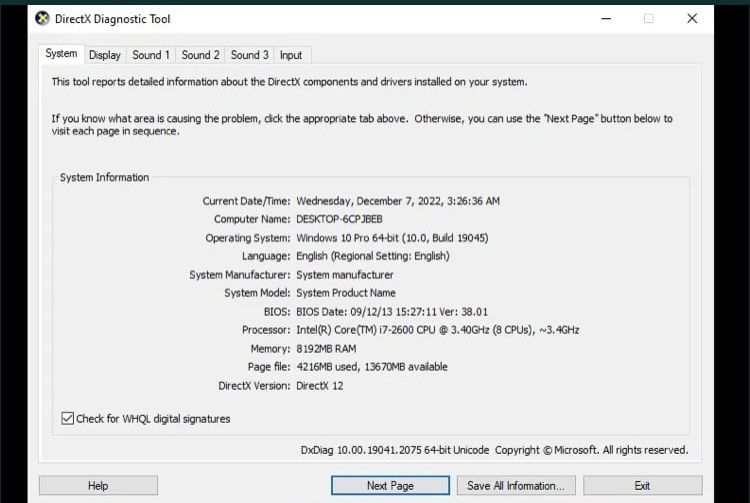The width and height of the screenshot is (750, 503).
Task: Click the Page file label
Action: pyautogui.click(x=269, y=367)
